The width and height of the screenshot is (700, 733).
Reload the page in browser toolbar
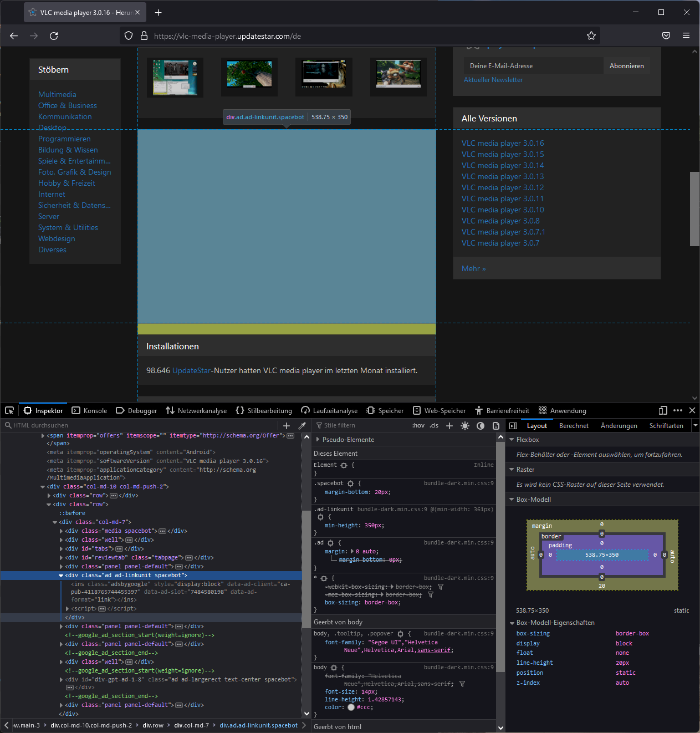point(54,36)
